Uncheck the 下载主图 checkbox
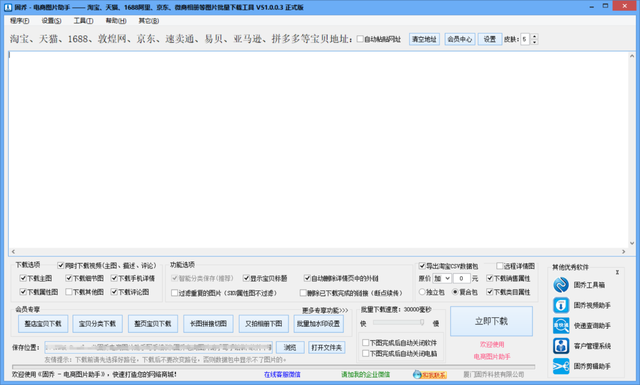Screen dimensions: 640x385 [x=23, y=278]
